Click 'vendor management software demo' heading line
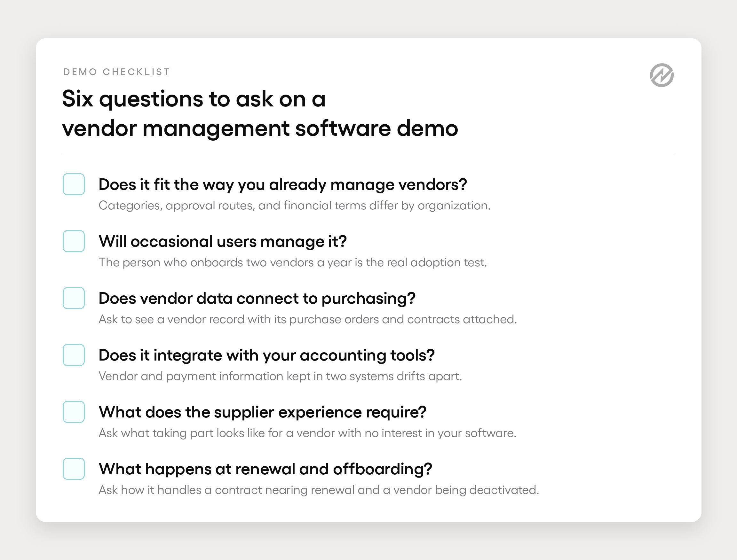The height and width of the screenshot is (560, 737). tap(260, 129)
